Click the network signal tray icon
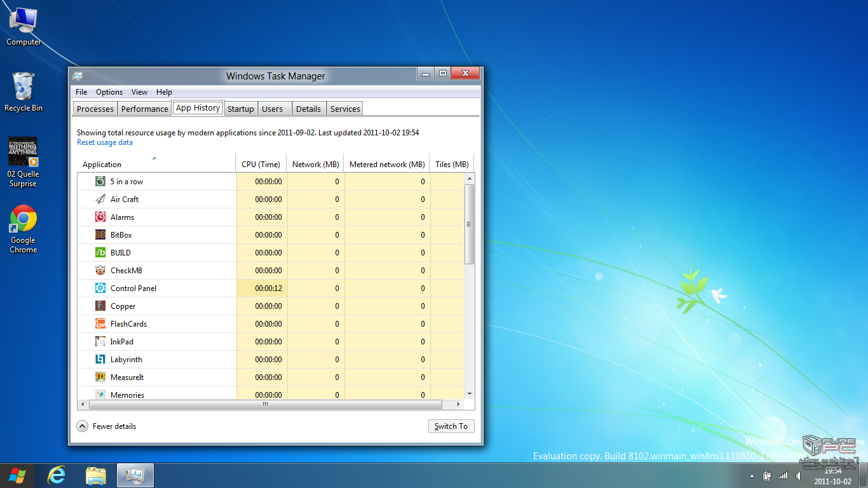This screenshot has height=488, width=868. (783, 475)
